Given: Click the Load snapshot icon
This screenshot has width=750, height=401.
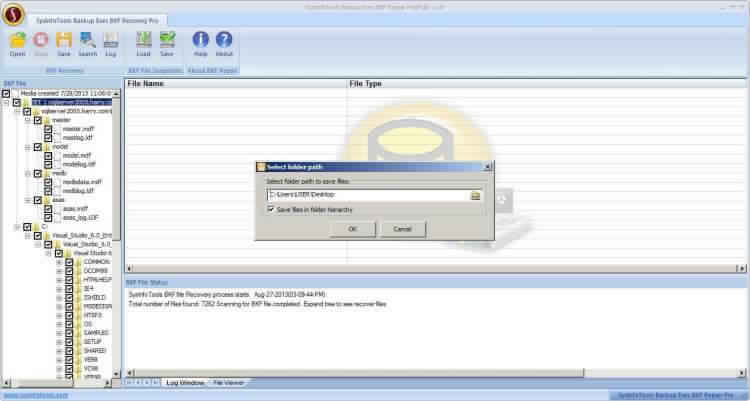Looking at the screenshot, I should point(143,41).
